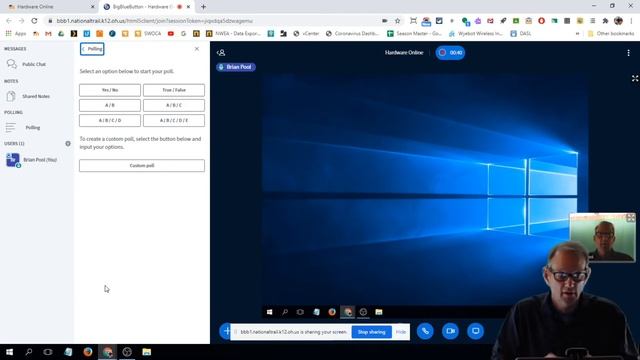Open the DASL bookmark
640x360 pixels.
click(x=521, y=33)
